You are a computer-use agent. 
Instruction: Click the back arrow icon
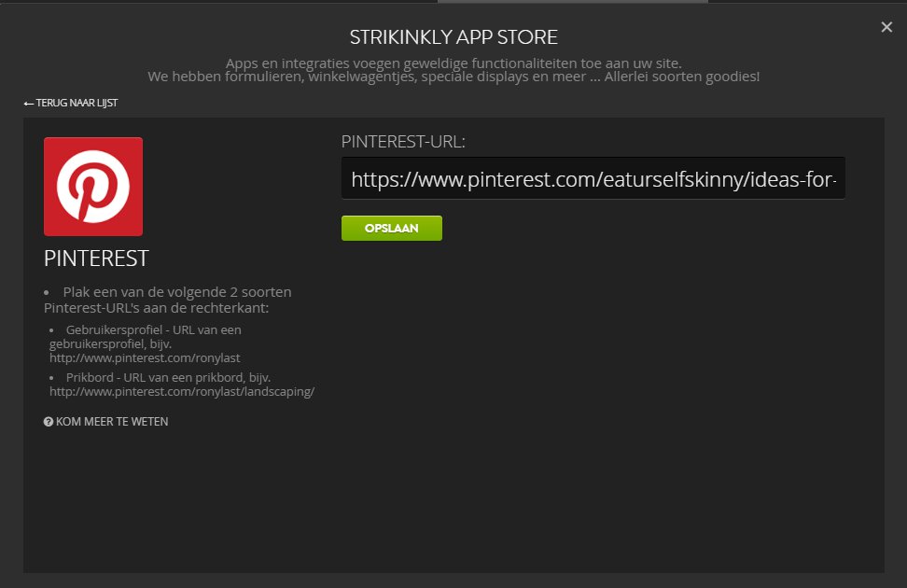click(28, 104)
